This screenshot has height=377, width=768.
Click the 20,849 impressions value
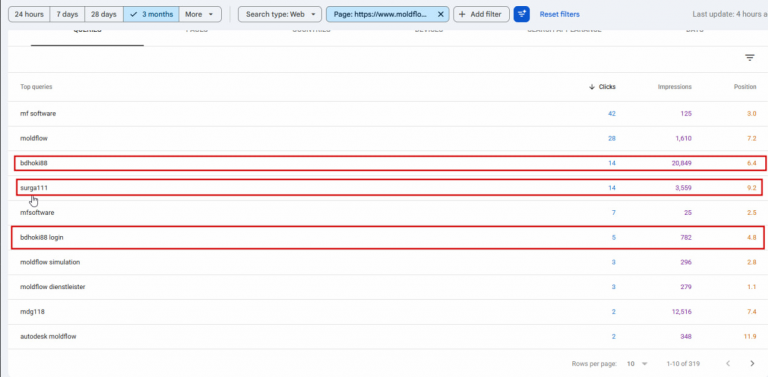pos(681,163)
